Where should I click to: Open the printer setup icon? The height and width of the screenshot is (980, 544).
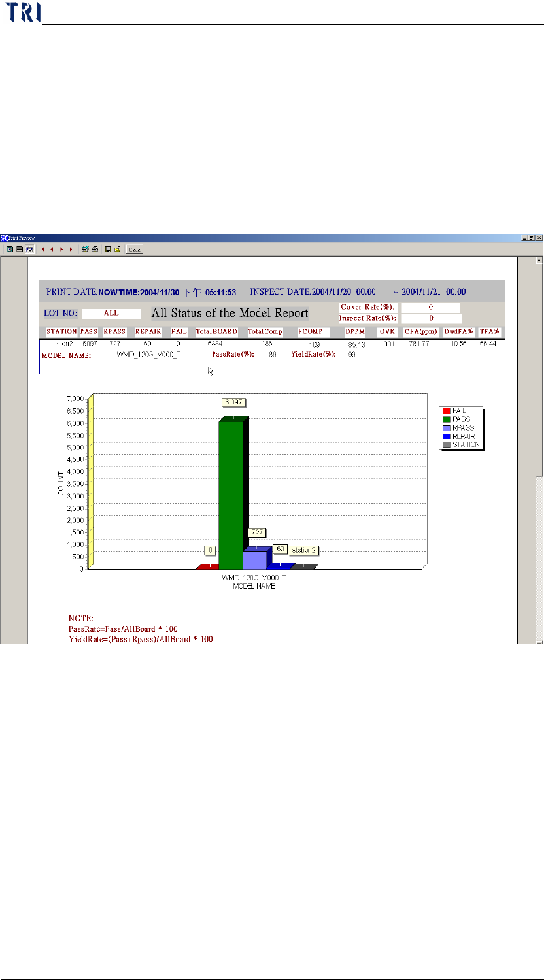[x=85, y=250]
